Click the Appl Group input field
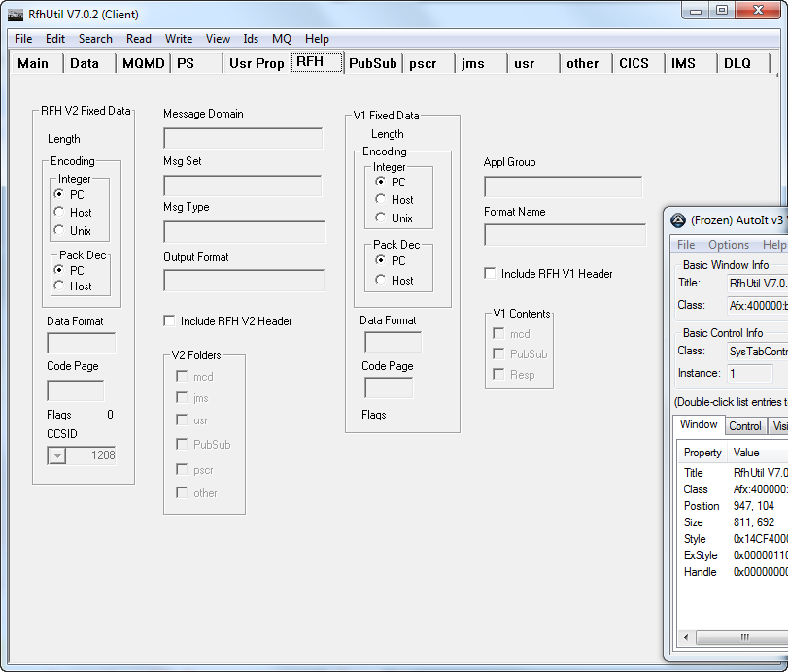Screen dimensions: 788x672 (563, 186)
